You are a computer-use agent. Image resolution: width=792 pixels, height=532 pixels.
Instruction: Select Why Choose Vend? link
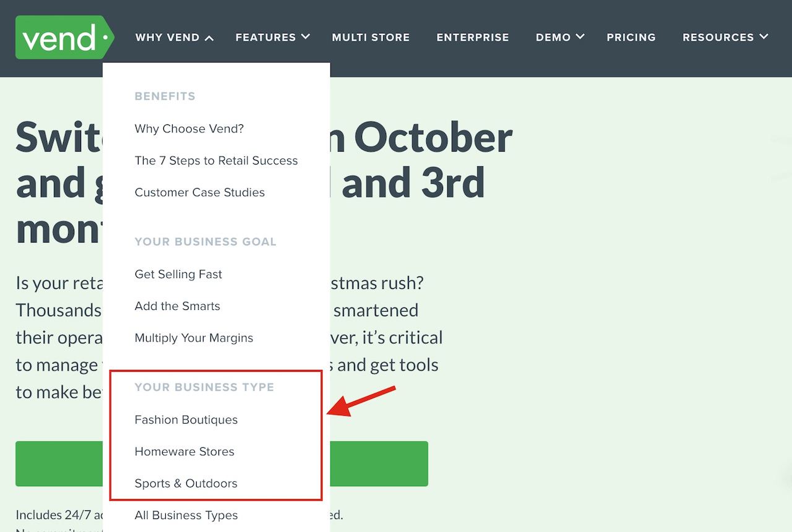189,129
